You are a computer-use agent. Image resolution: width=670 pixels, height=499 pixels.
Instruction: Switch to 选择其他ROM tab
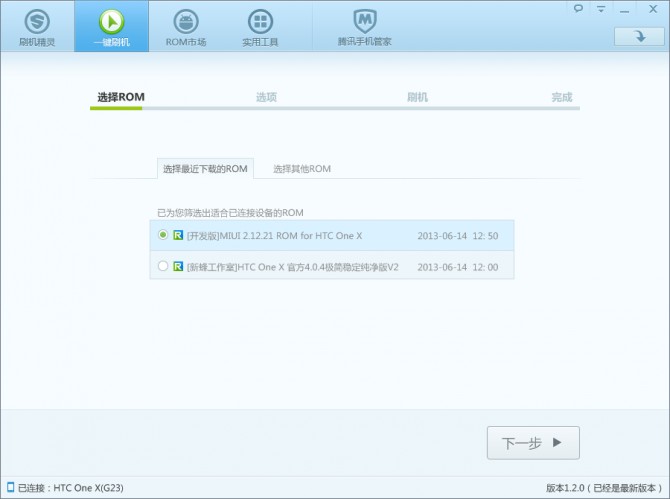pos(302,169)
